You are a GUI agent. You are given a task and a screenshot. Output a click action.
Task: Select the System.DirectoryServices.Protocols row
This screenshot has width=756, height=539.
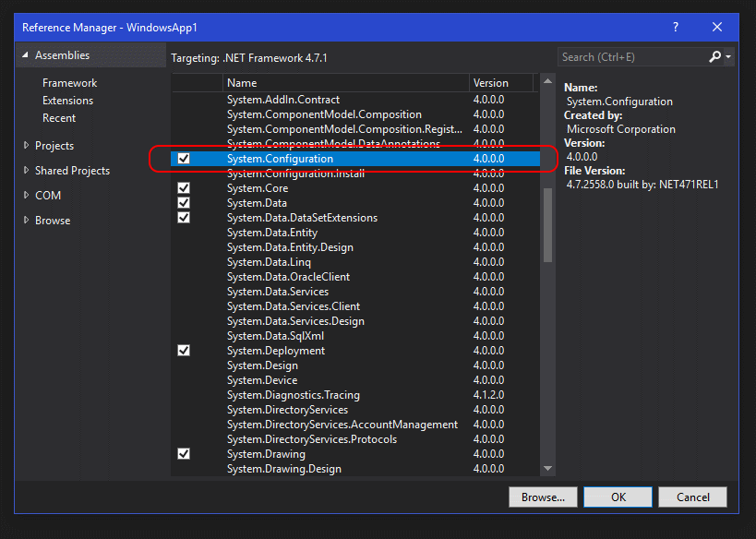pos(355,439)
